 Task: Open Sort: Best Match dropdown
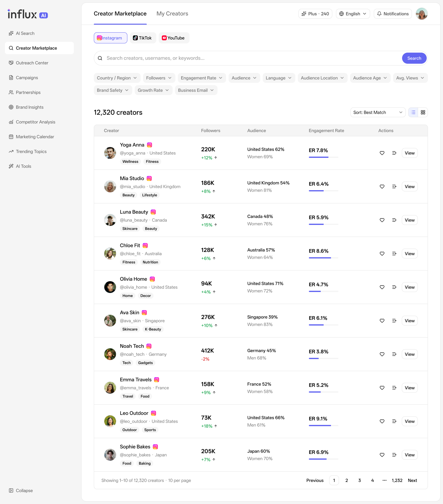point(378,112)
